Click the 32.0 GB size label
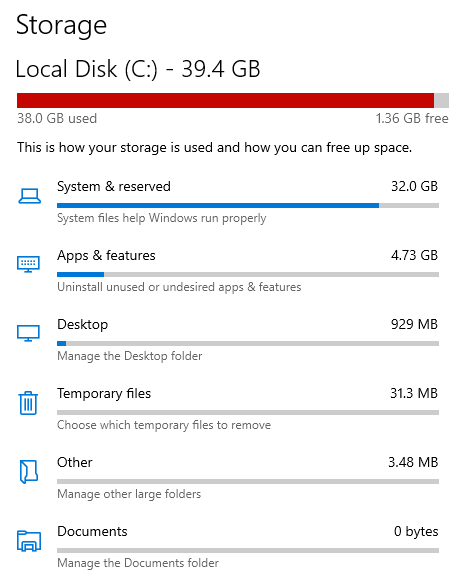This screenshot has width=459, height=580. pyautogui.click(x=415, y=186)
